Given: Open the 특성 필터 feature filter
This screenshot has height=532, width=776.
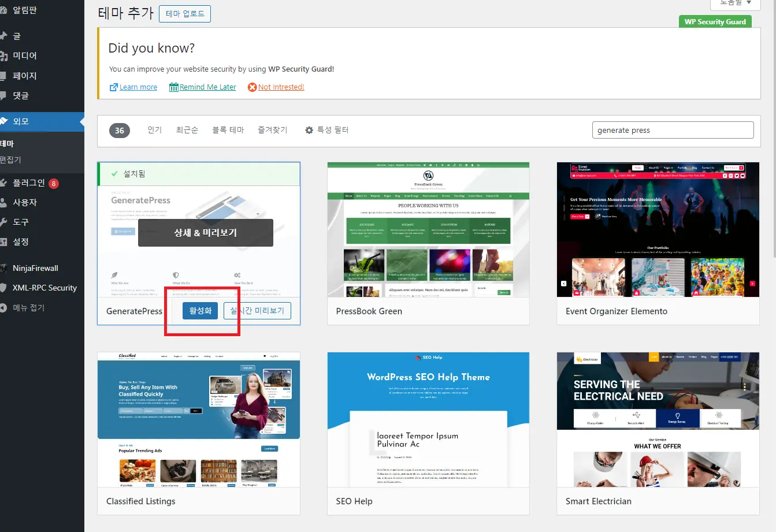Looking at the screenshot, I should coord(327,130).
